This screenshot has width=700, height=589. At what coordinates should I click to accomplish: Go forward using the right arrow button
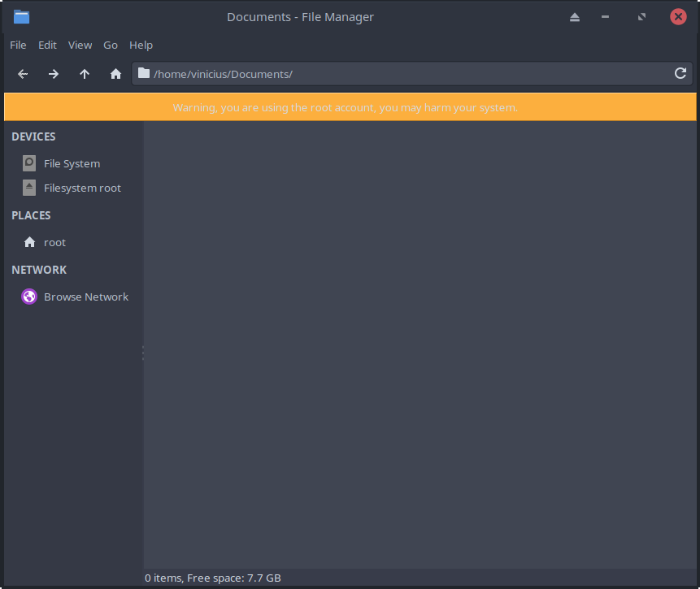(54, 74)
